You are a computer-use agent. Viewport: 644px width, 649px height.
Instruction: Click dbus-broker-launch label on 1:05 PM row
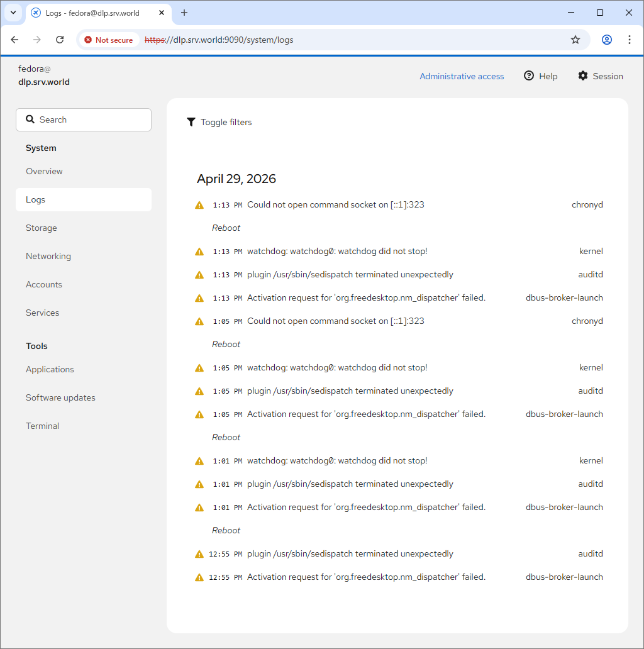click(564, 414)
